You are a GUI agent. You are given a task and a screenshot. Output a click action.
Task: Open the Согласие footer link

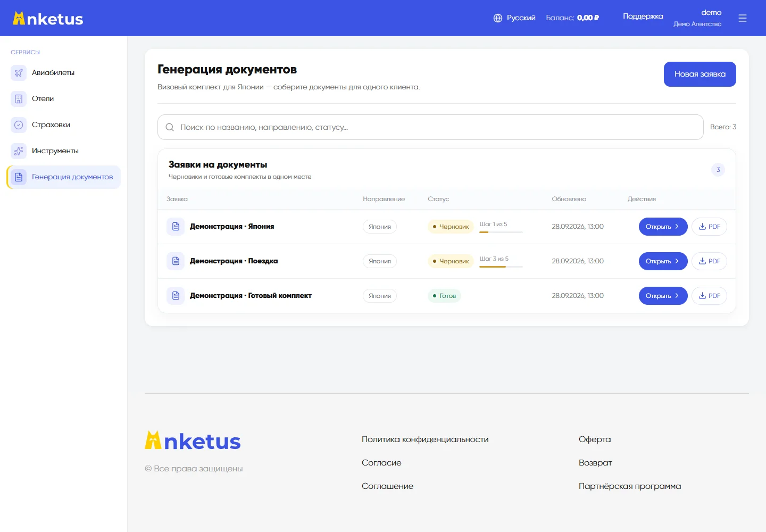click(x=381, y=463)
